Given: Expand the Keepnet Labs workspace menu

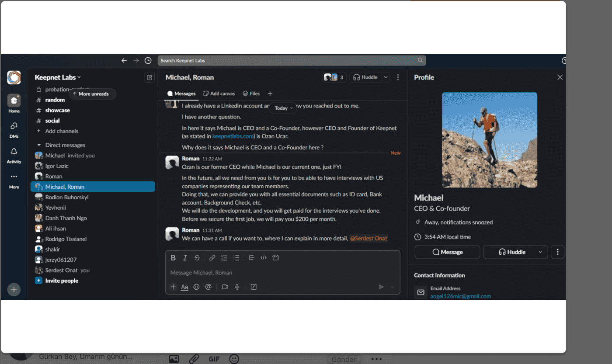Looking at the screenshot, I should pyautogui.click(x=58, y=77).
